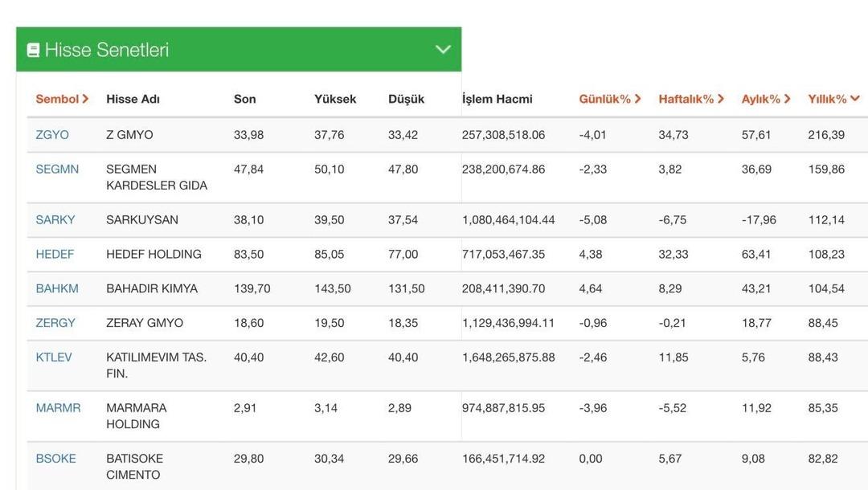Sort by Haftalık% column header
This screenshot has width=868, height=490.
690,99
